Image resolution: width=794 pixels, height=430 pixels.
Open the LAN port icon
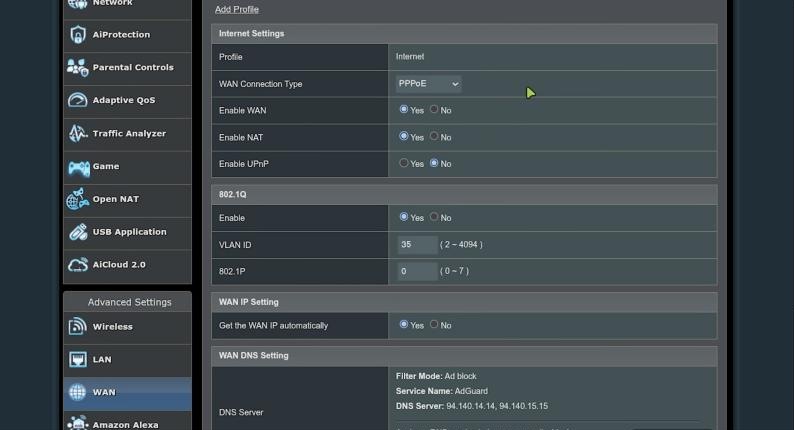pyautogui.click(x=77, y=360)
